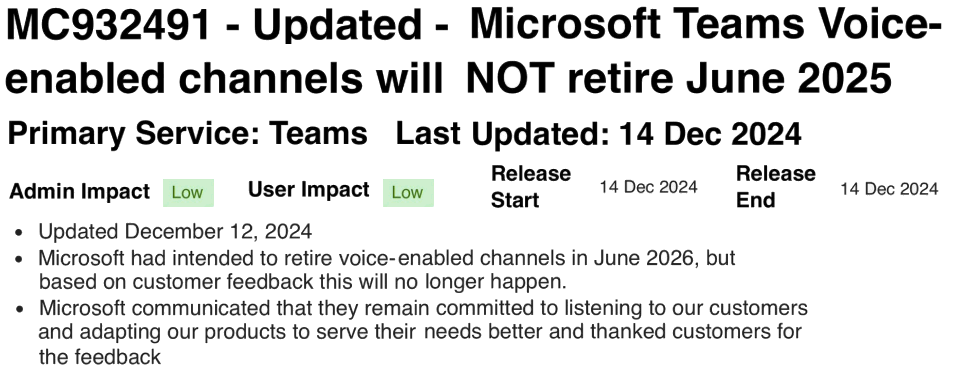The image size is (953, 376).
Task: Select the Admin Impact Low badge
Action: pyautogui.click(x=188, y=193)
